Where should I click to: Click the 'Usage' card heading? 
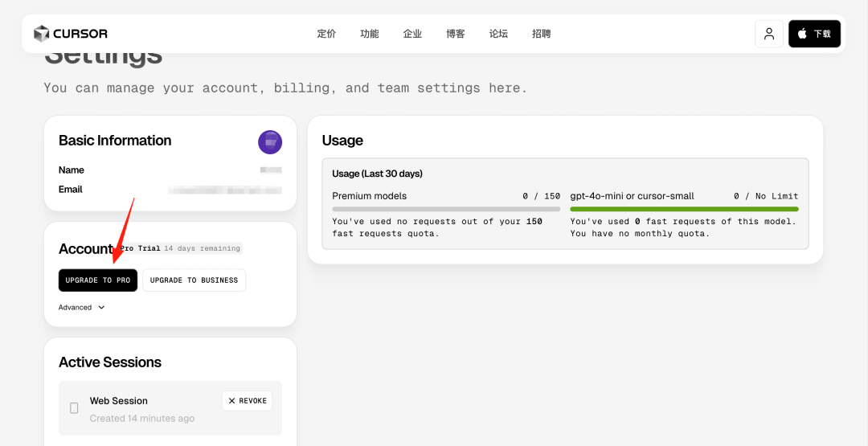click(x=342, y=141)
